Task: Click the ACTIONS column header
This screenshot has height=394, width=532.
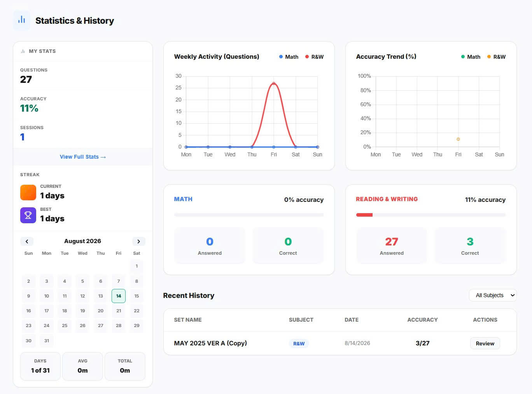Action: pos(485,320)
